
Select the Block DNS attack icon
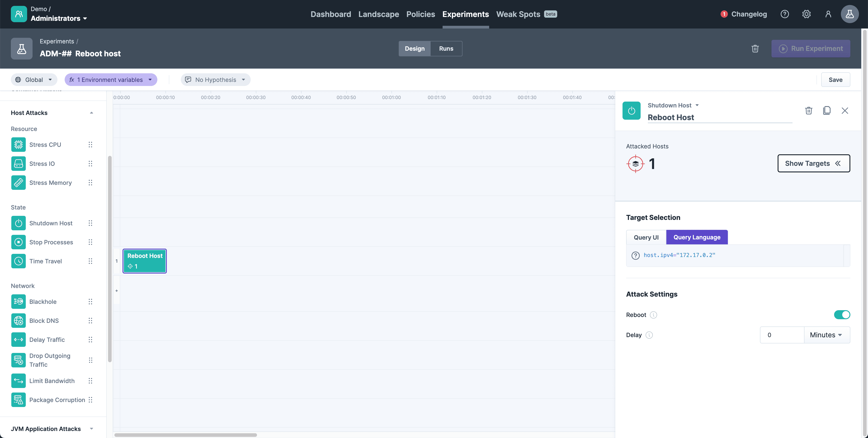[18, 321]
